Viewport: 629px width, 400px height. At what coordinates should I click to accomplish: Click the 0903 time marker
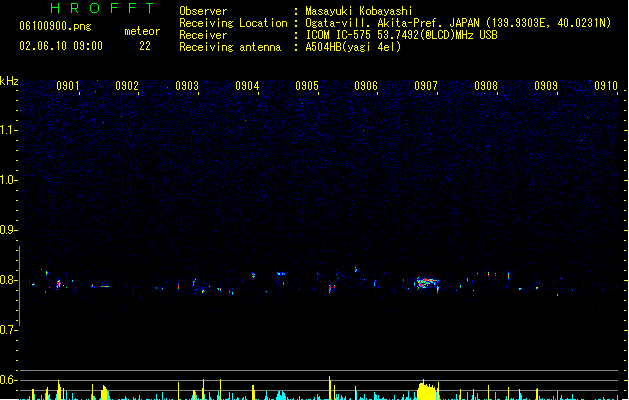point(187,86)
